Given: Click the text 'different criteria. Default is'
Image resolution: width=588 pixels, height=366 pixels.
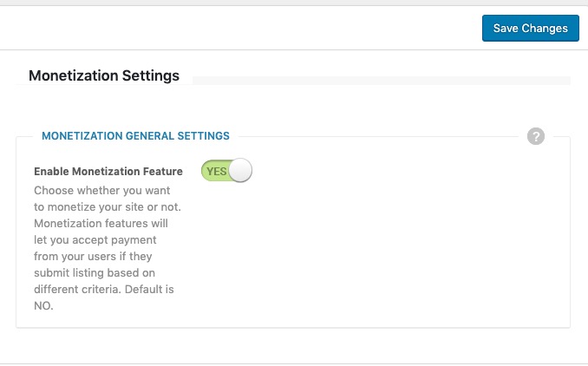Looking at the screenshot, I should coord(104,290).
